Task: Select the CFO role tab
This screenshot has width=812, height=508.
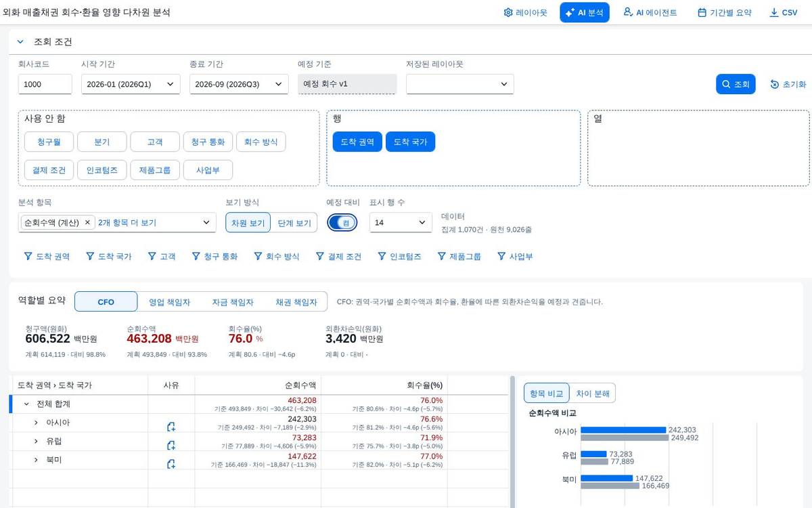Action: click(x=106, y=302)
